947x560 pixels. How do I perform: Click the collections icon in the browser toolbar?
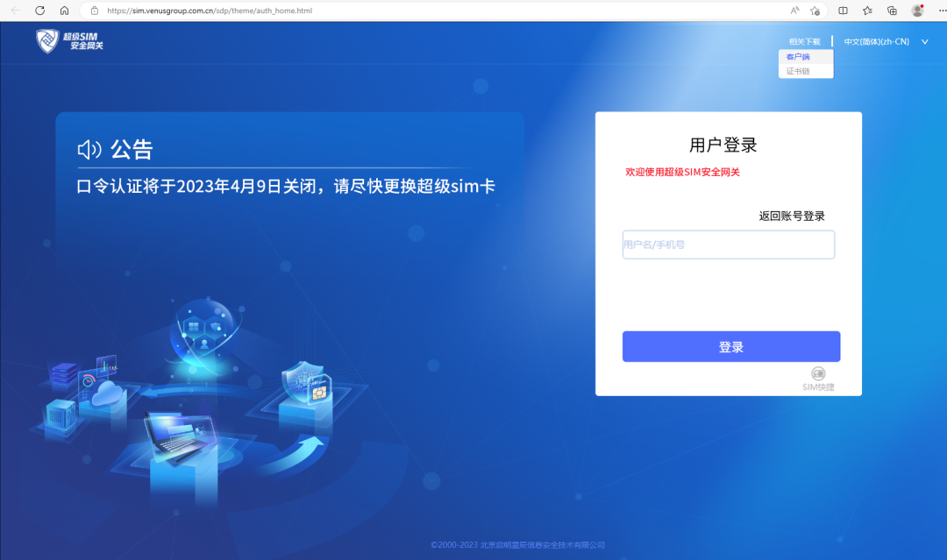[892, 11]
